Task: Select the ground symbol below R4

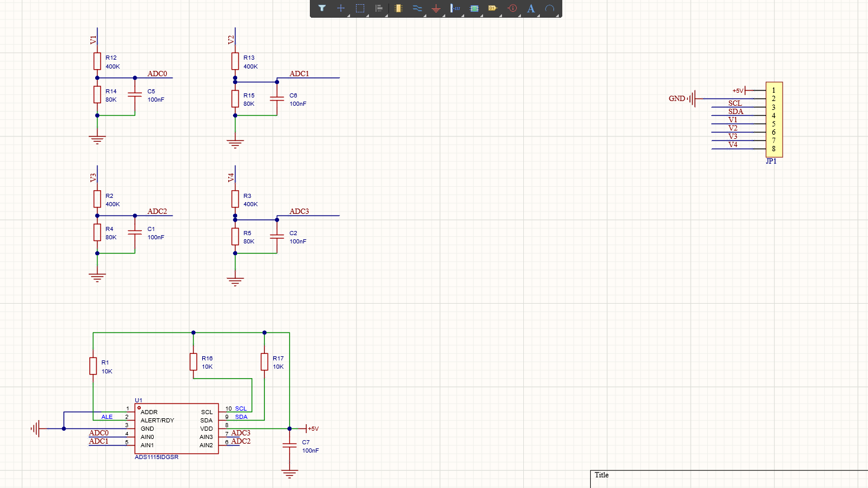Action: 98,277
